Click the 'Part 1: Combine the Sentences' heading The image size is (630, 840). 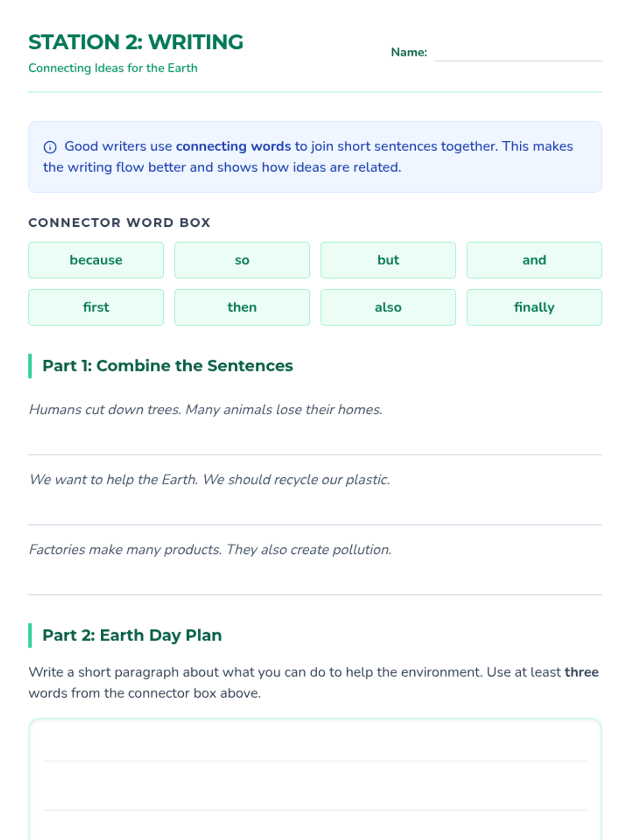pos(167,365)
